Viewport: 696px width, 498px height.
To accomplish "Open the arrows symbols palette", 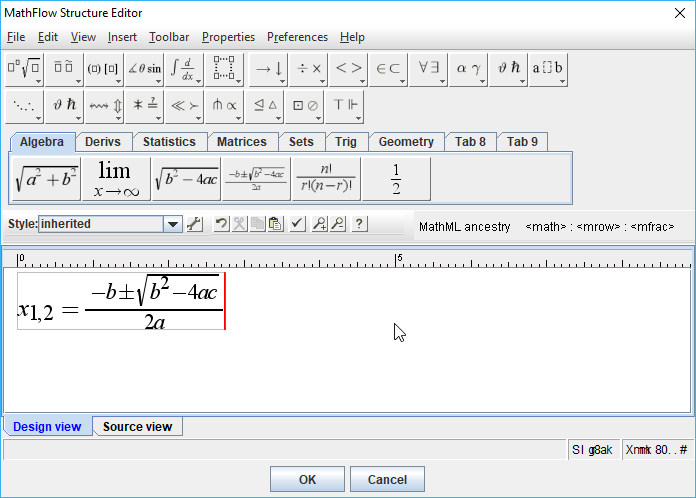I will tap(269, 69).
